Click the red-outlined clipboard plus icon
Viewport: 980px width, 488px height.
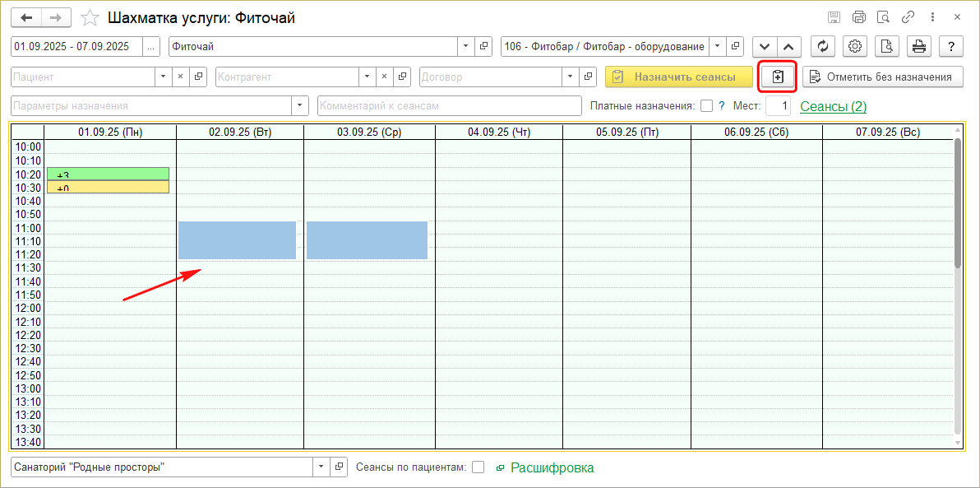778,77
